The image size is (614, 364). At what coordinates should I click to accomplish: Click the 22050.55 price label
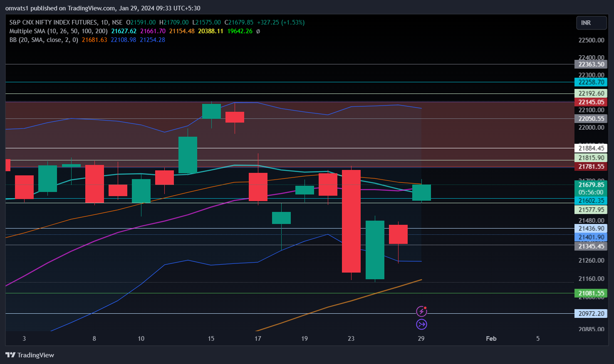pyautogui.click(x=591, y=119)
